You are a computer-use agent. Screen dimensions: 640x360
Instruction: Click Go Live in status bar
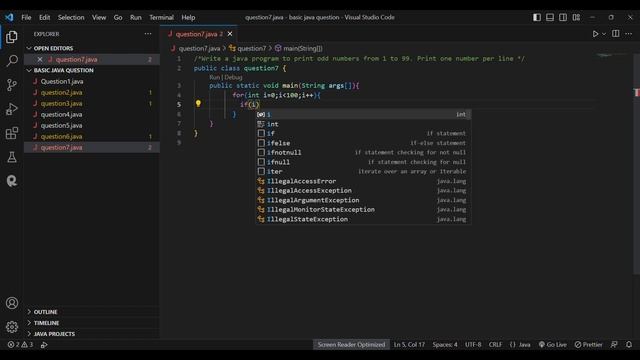(552, 344)
